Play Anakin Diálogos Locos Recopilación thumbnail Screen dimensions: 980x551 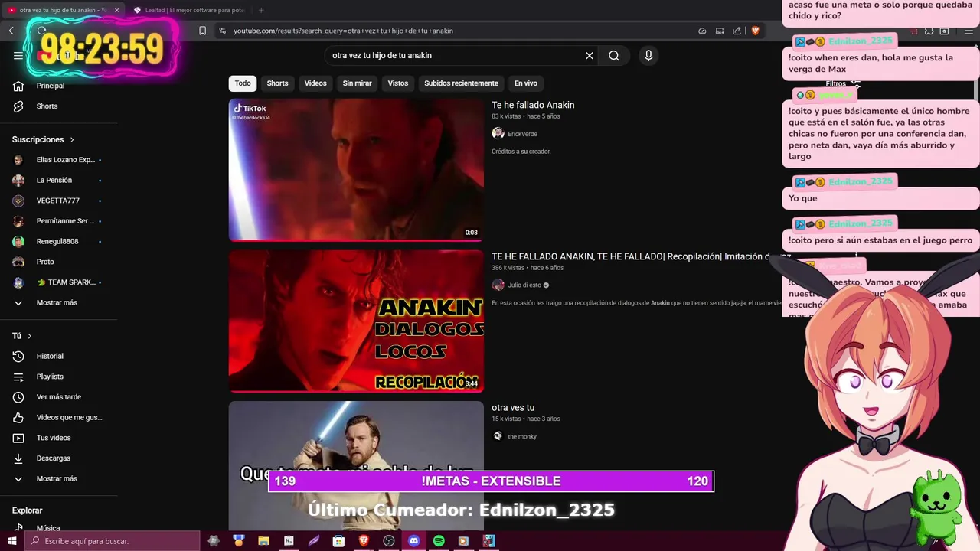(x=356, y=321)
